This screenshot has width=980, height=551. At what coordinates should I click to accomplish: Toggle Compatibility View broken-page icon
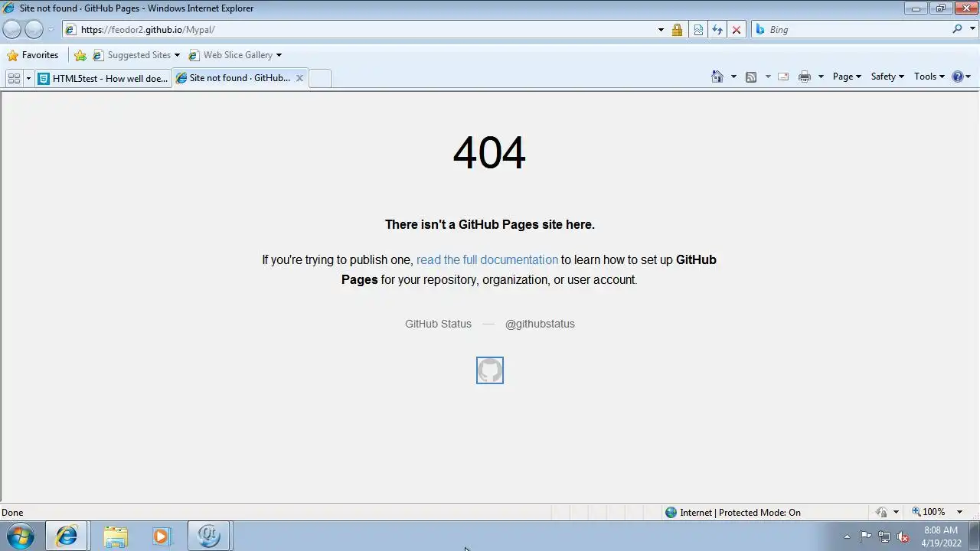click(698, 30)
